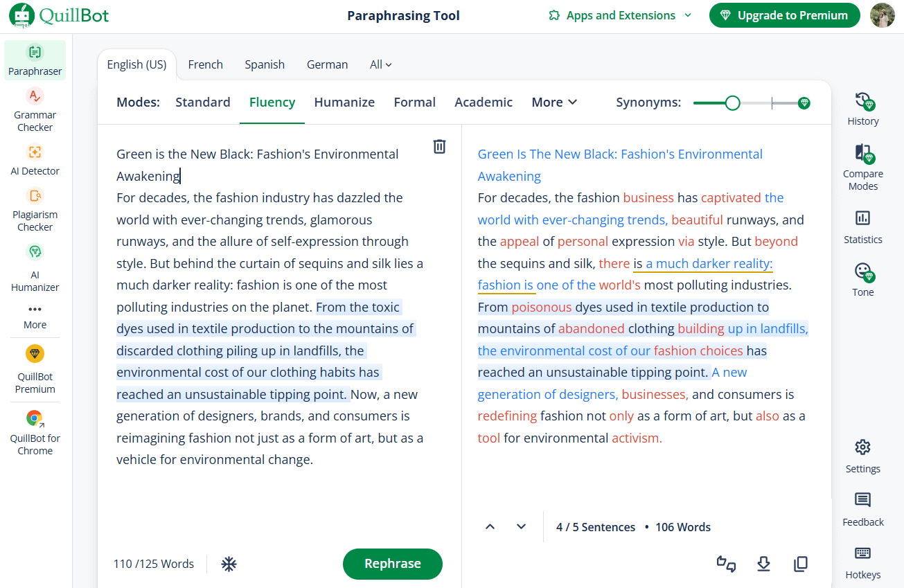Open QuillBot for Chrome extension
The image size is (904, 588).
[x=35, y=432]
